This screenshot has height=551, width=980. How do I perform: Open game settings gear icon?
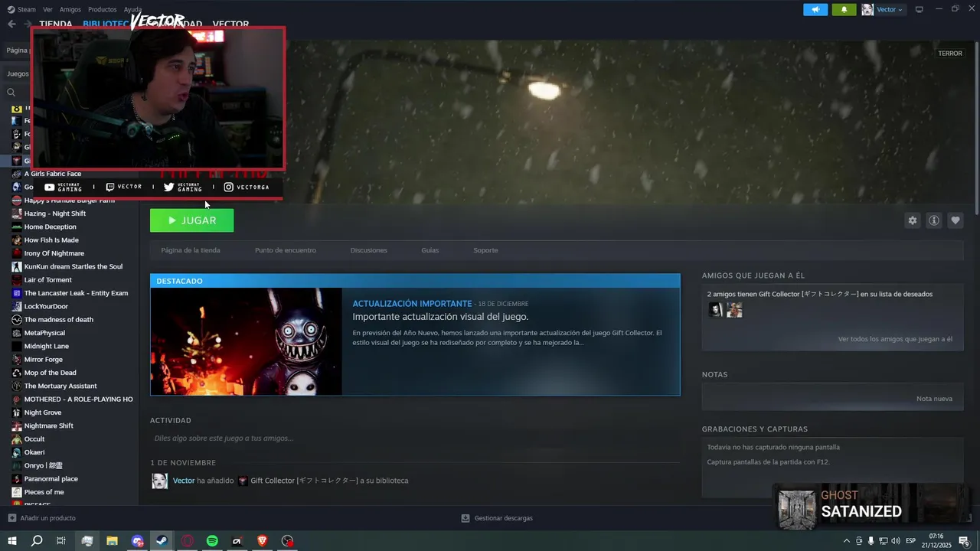tap(912, 220)
